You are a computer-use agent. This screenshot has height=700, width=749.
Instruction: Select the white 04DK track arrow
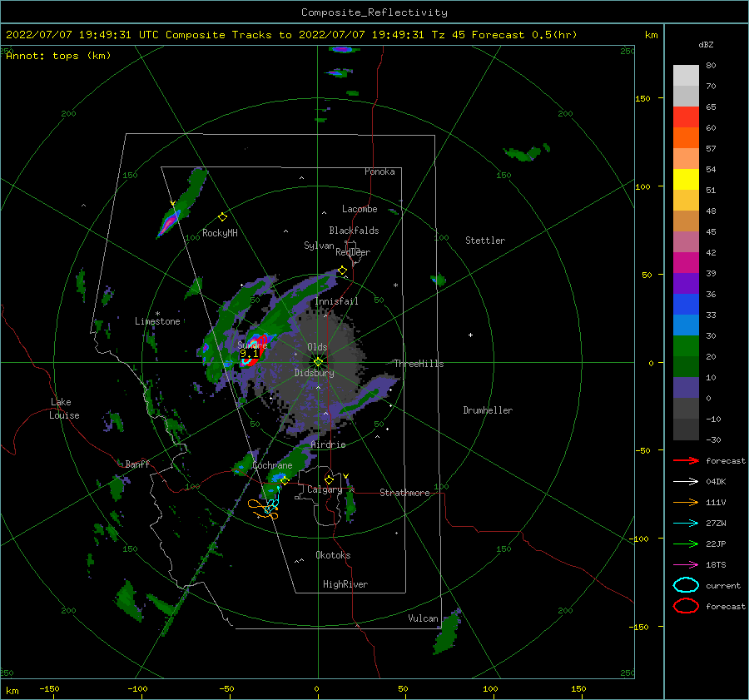click(x=686, y=481)
